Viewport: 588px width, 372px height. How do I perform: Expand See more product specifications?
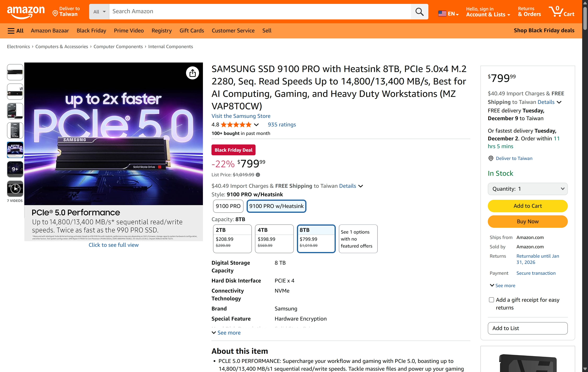coord(226,333)
